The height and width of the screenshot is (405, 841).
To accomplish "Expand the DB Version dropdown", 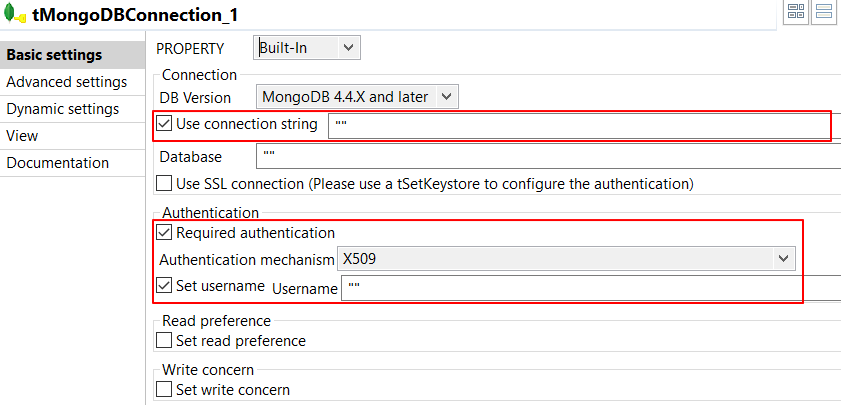I will (x=358, y=97).
